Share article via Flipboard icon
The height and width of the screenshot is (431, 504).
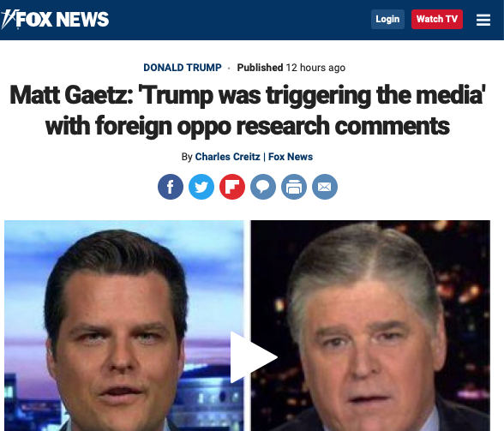coord(232,187)
